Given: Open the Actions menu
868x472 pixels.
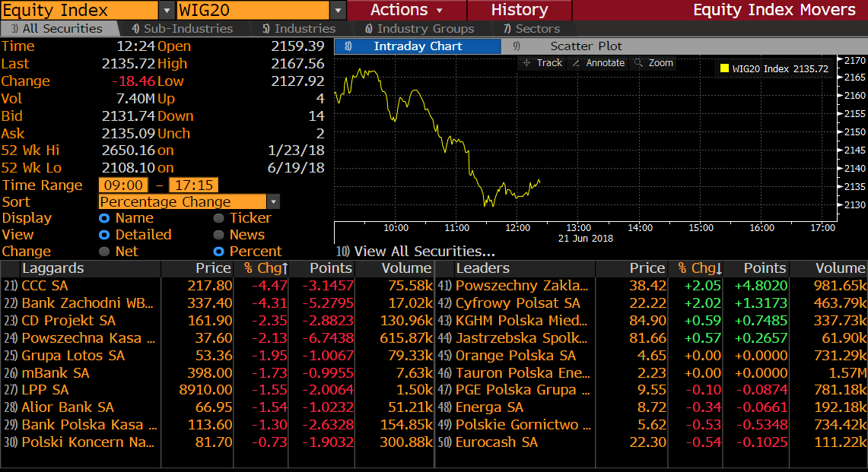Looking at the screenshot, I should point(406,11).
